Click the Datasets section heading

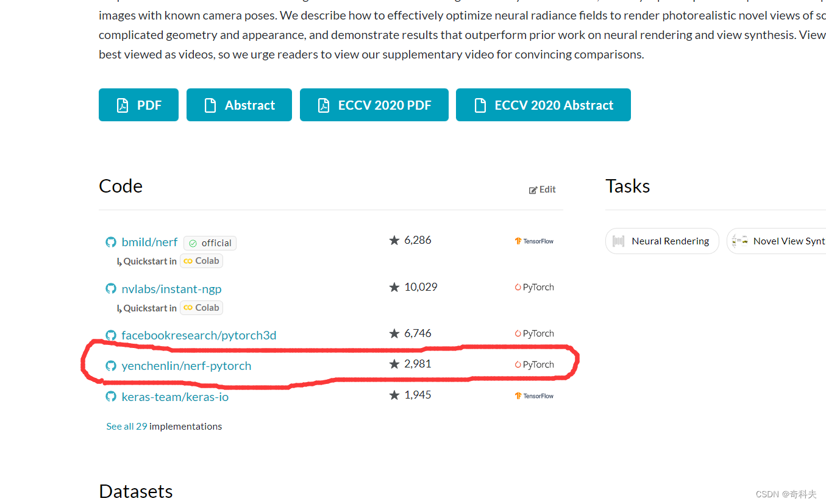136,491
